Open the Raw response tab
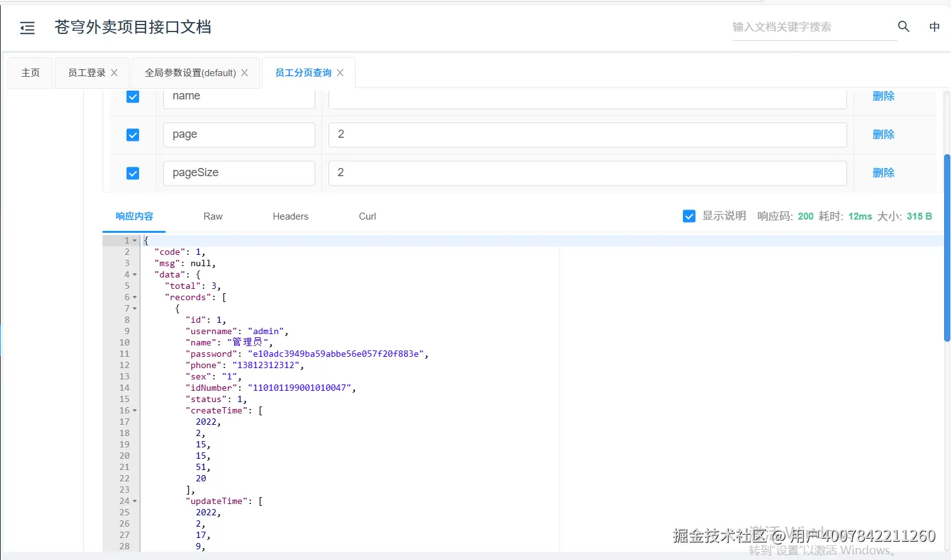The height and width of the screenshot is (560, 951). [x=213, y=216]
